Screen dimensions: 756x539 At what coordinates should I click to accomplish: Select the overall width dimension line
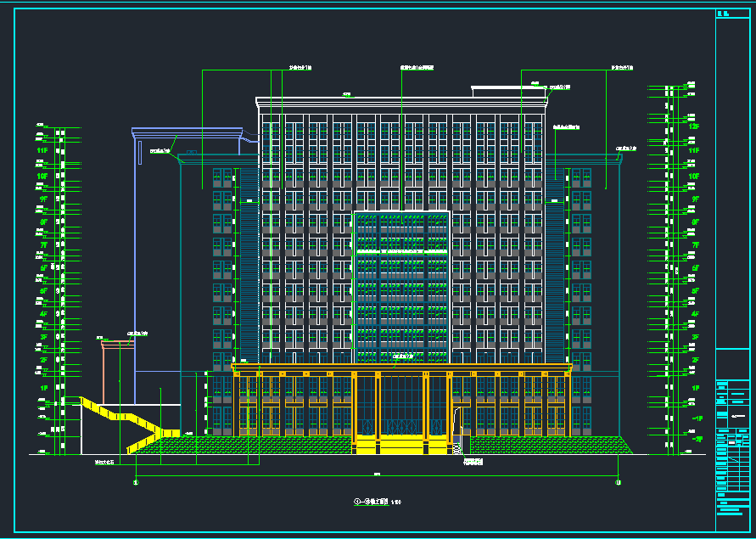(377, 477)
